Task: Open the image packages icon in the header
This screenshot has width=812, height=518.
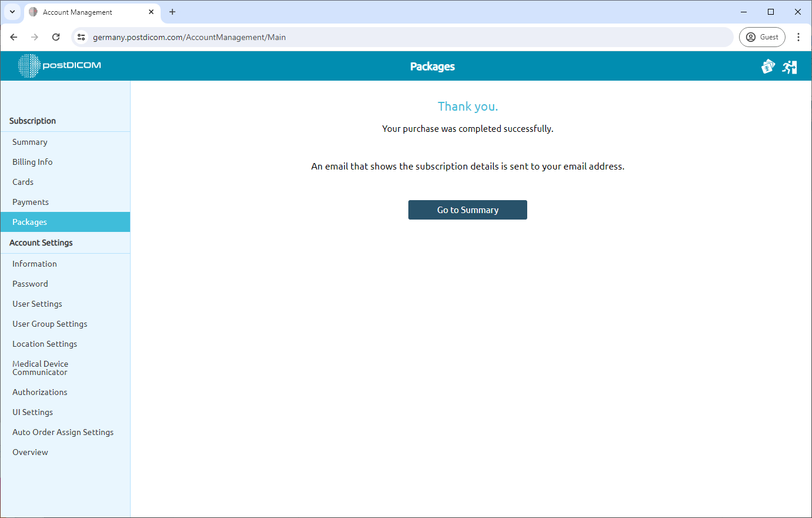Action: (768, 67)
